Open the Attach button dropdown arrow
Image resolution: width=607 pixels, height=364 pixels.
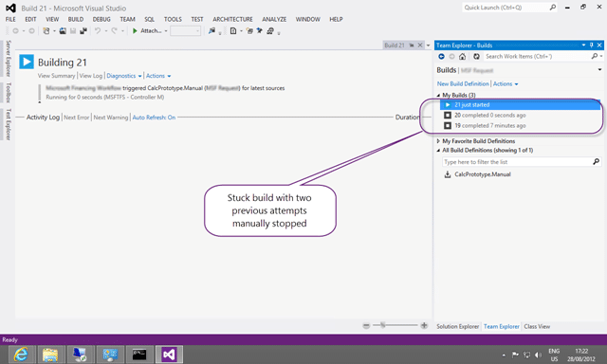pos(166,31)
